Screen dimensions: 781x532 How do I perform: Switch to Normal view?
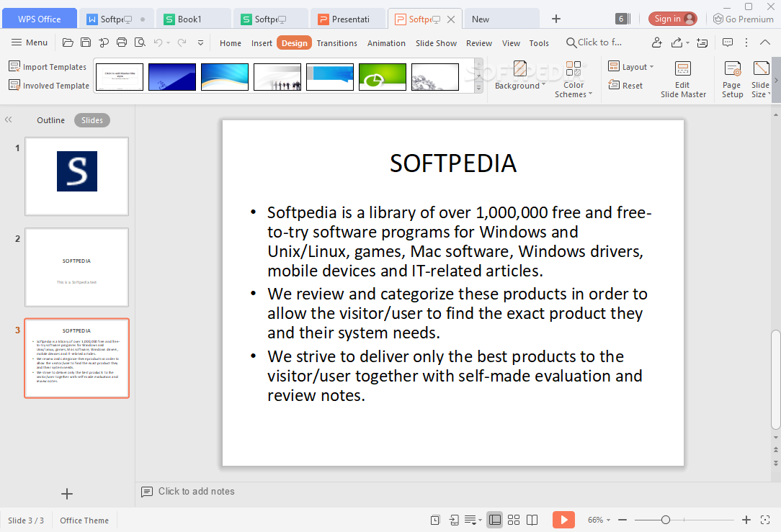tap(494, 520)
